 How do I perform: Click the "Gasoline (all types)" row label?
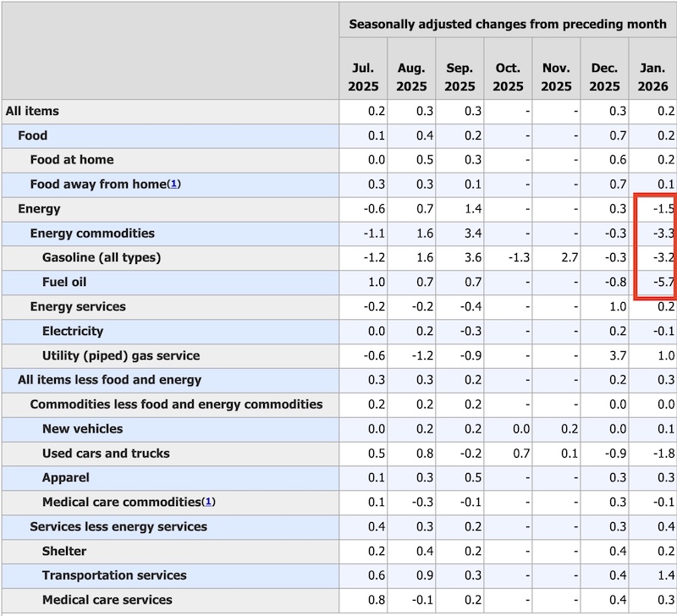(101, 257)
